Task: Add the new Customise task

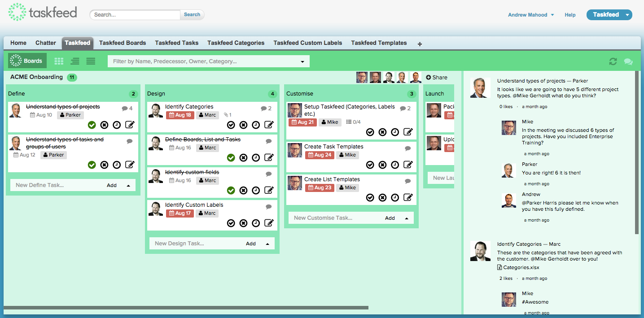Action: pos(390,218)
